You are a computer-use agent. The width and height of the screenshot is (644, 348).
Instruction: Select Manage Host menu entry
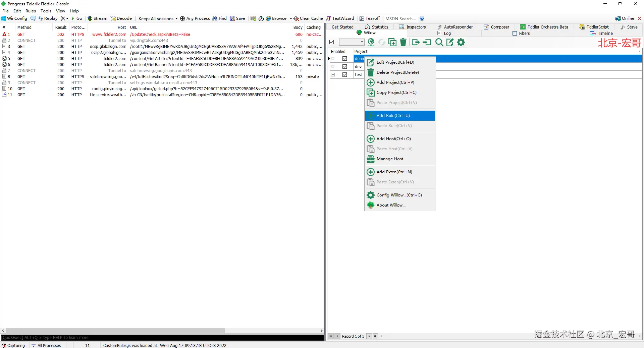pyautogui.click(x=400, y=159)
